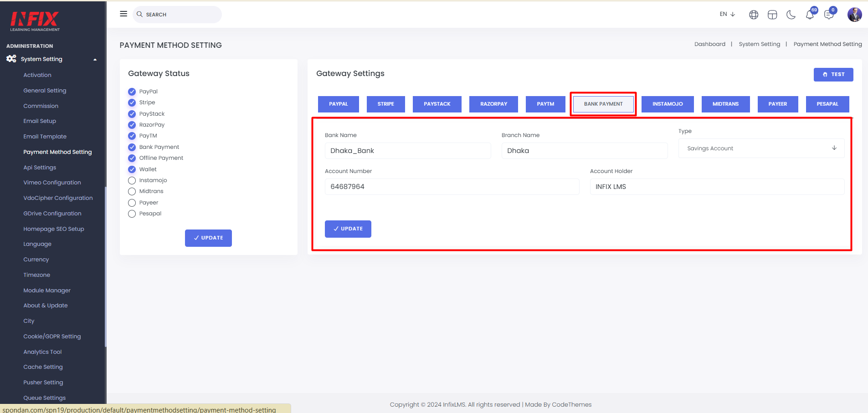Open notifications bell icon
Viewport: 868px width, 413px height.
[x=810, y=15]
